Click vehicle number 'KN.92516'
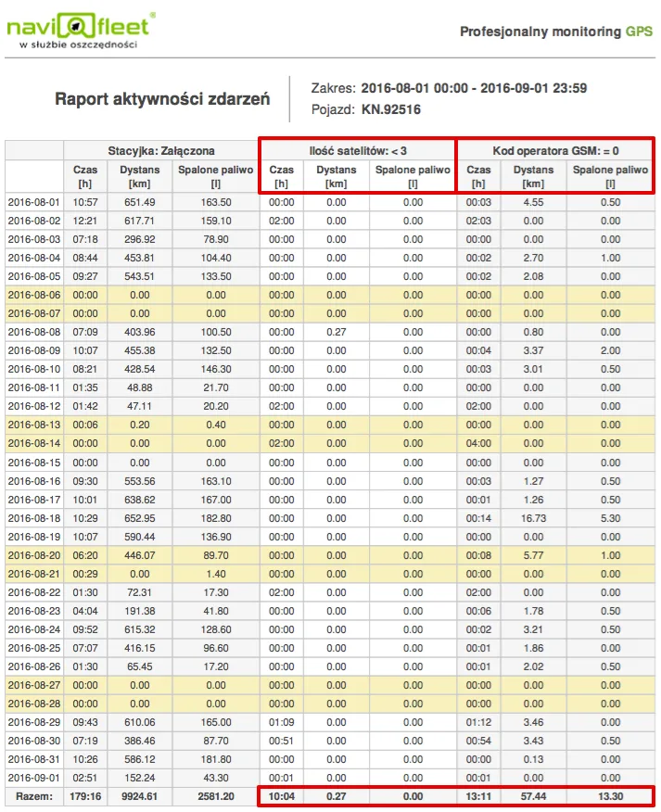 (391, 109)
